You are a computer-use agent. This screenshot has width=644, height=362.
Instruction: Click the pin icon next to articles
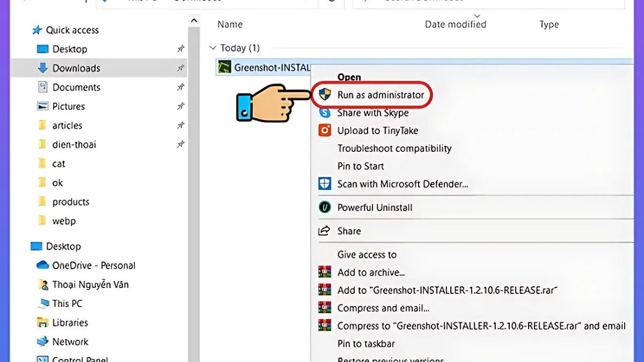[181, 125]
